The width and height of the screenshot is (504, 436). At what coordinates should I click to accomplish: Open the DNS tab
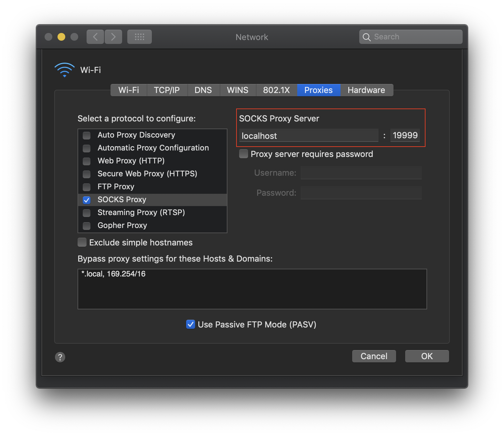tap(204, 90)
